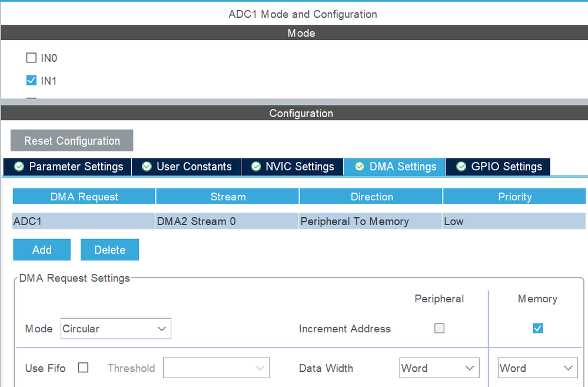Image resolution: width=588 pixels, height=387 pixels.
Task: Toggle the Use Fifo checkbox
Action: 84,368
